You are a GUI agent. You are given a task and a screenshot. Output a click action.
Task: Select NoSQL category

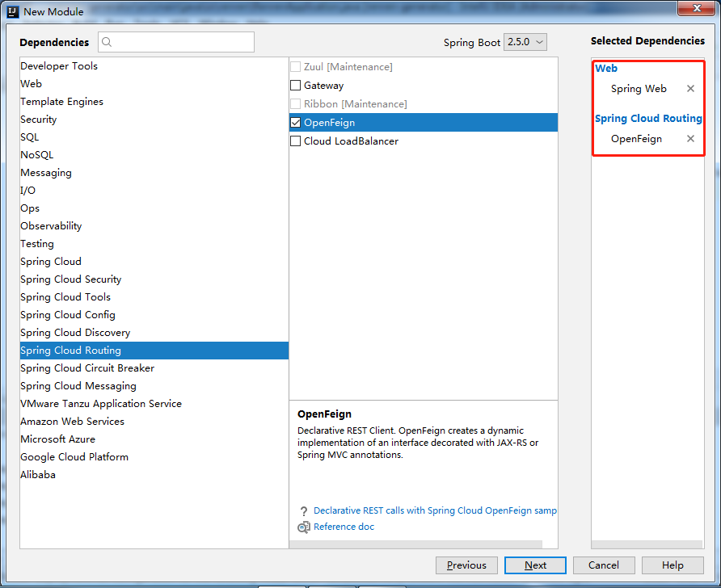[154, 155]
